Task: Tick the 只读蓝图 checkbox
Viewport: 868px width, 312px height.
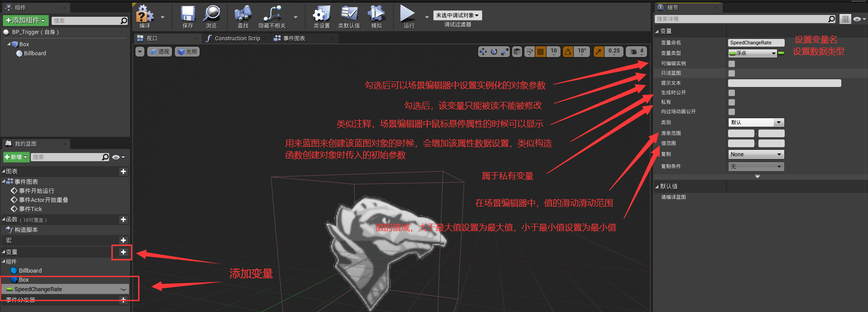Action: [732, 73]
